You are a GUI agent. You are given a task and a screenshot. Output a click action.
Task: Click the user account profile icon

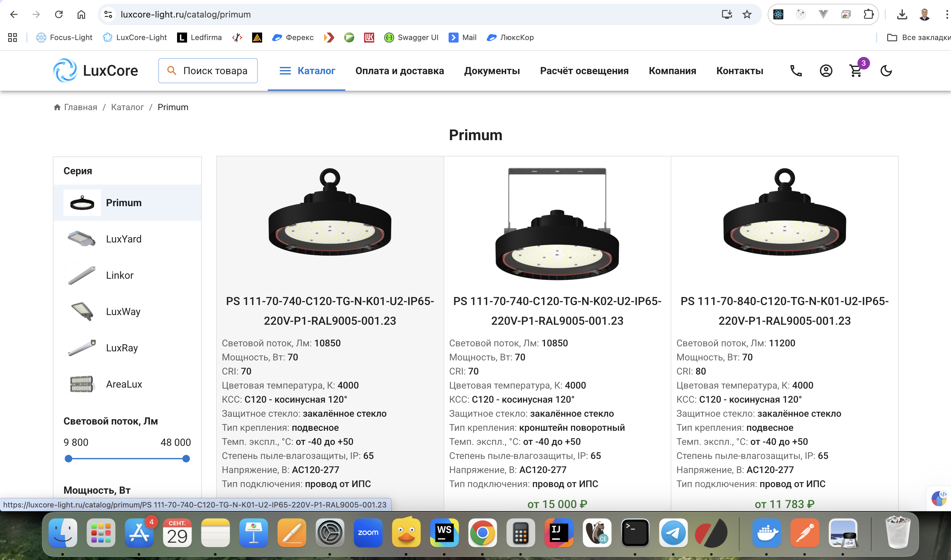point(826,71)
